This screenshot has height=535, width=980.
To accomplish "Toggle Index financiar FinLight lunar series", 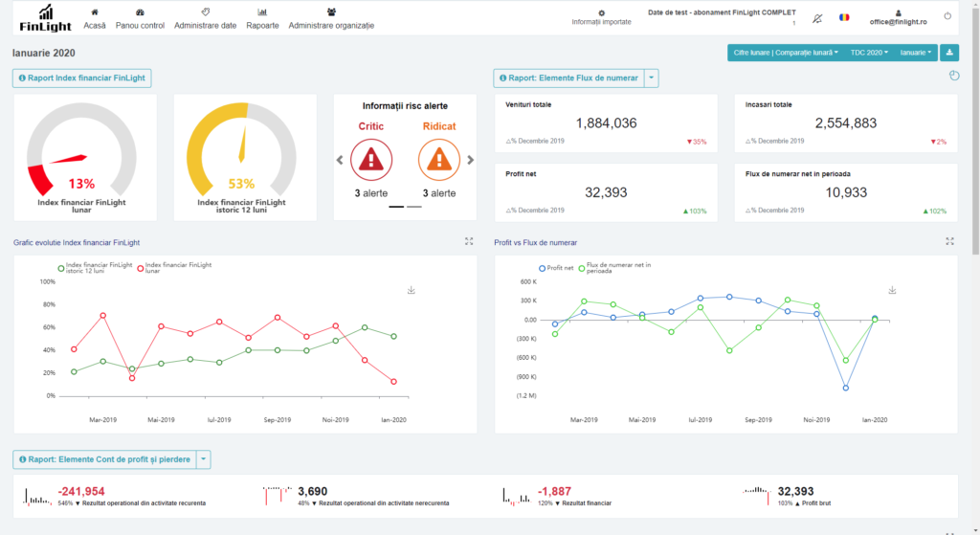I will (x=174, y=268).
